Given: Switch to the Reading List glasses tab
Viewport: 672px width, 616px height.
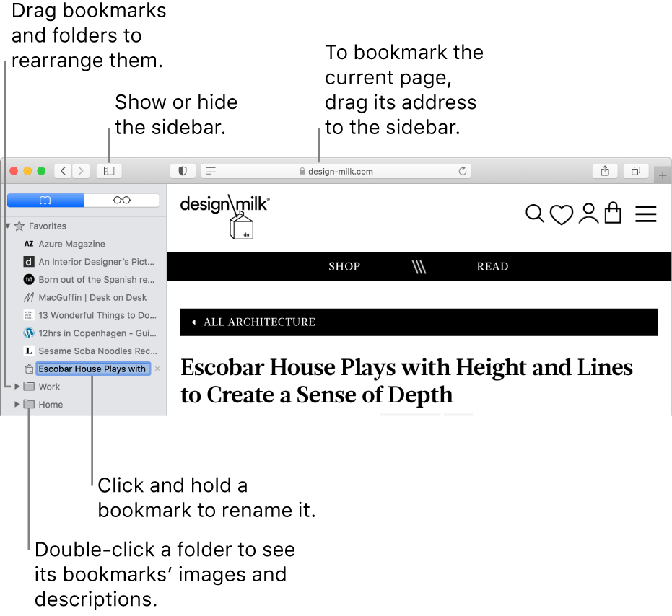Looking at the screenshot, I should click(x=122, y=200).
